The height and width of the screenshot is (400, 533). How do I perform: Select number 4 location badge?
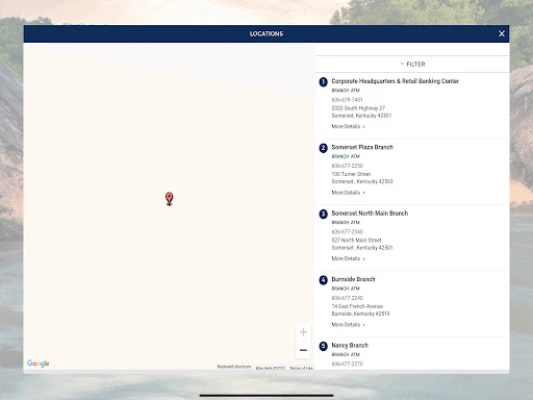coord(323,280)
